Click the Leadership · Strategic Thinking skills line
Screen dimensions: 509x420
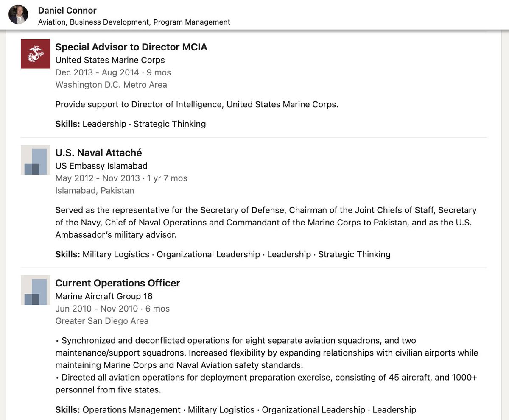point(144,124)
